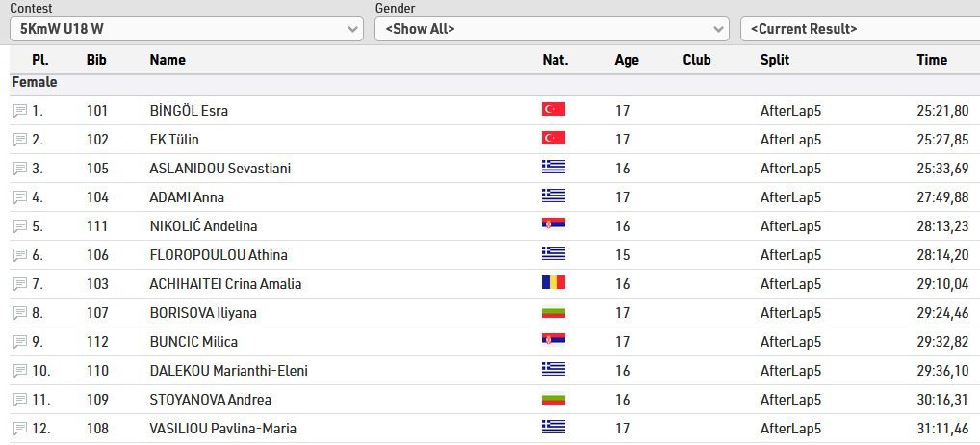Image resolution: width=980 pixels, height=445 pixels.
Task: Click the comment icon for place 3
Action: tap(20, 169)
